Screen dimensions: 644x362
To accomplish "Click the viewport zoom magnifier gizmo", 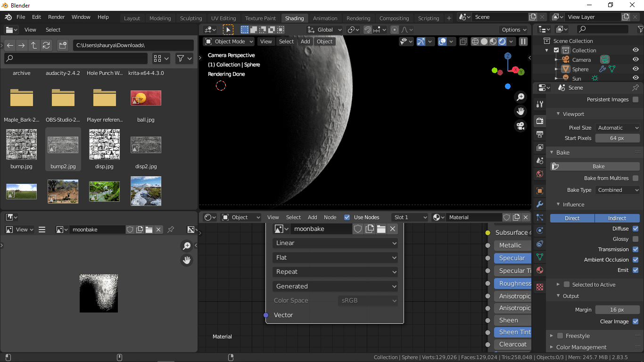I will (x=520, y=97).
